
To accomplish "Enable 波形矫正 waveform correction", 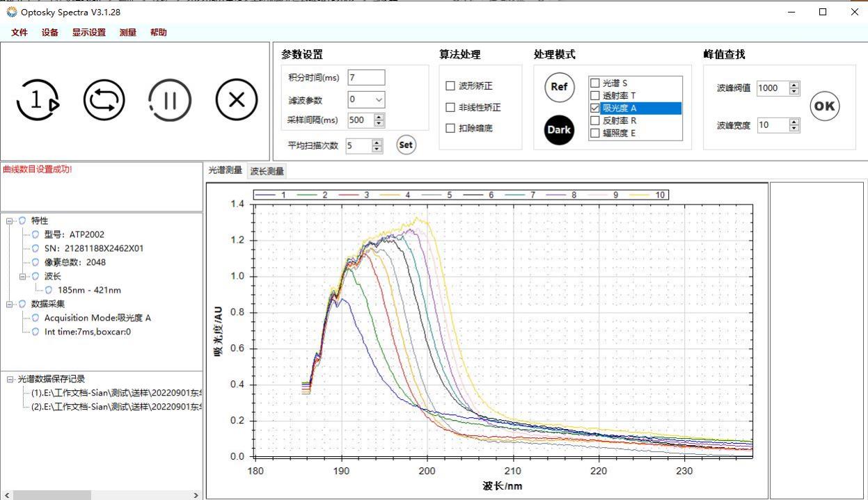I will (449, 86).
